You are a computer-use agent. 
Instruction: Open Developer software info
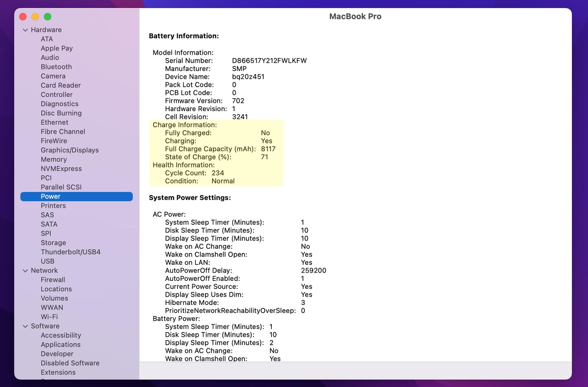[57, 354]
